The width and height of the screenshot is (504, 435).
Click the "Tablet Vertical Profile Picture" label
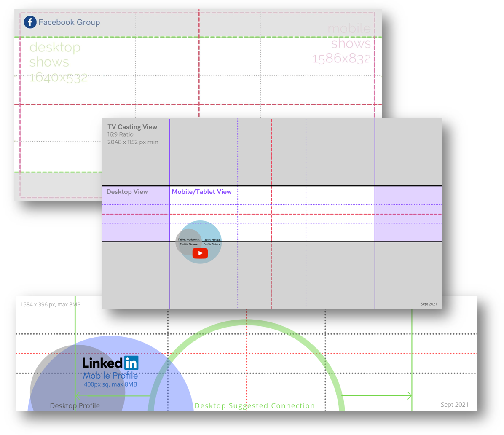(x=212, y=242)
